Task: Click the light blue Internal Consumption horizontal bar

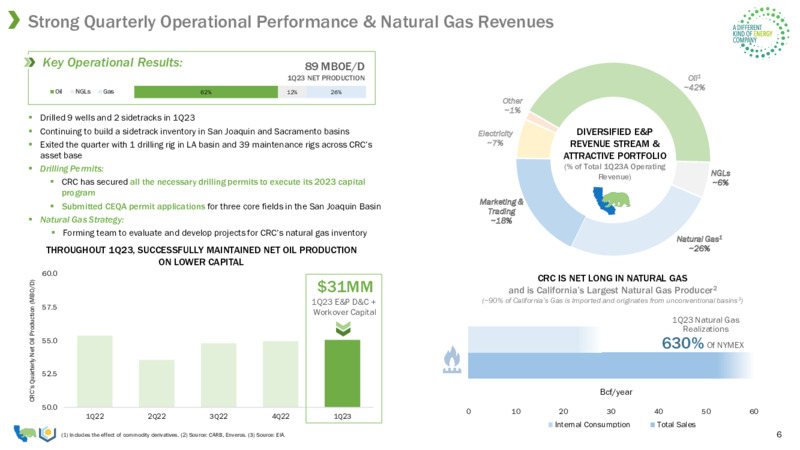Action: point(534,339)
